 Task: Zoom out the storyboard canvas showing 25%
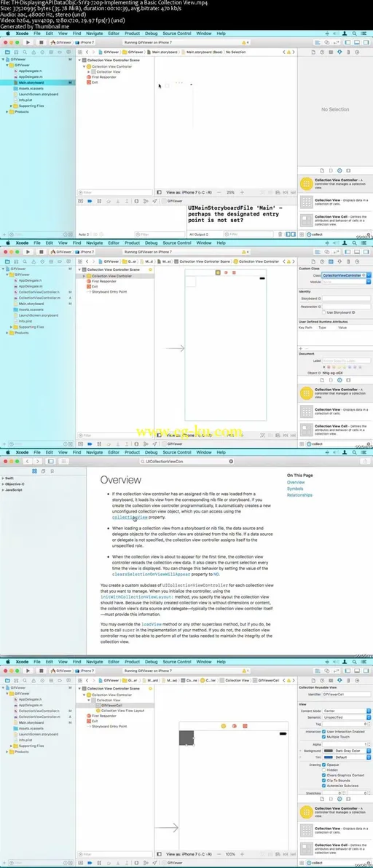pos(221,192)
